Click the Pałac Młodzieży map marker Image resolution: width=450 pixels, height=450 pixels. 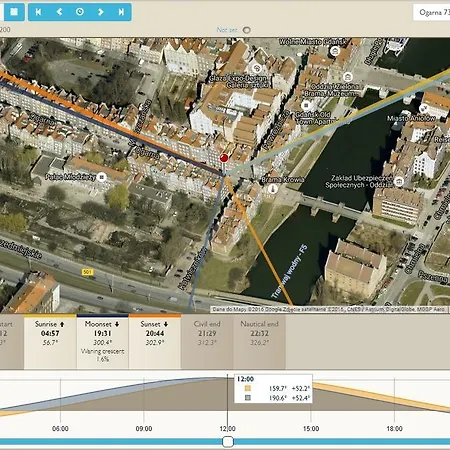(102, 177)
